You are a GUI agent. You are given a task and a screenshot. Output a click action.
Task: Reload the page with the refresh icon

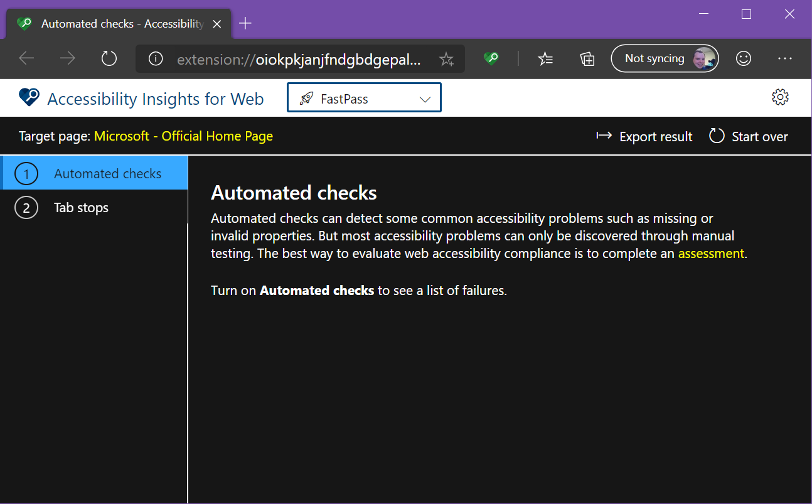(x=109, y=58)
